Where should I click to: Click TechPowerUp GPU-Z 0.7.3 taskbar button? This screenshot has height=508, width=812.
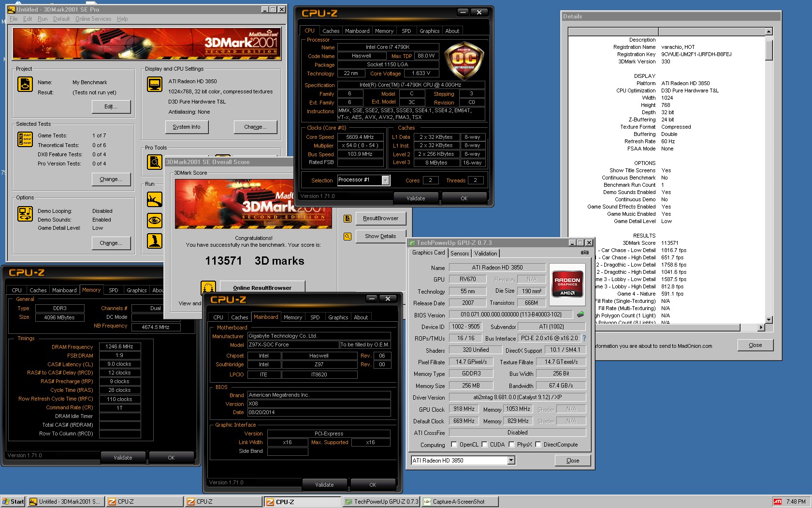tap(382, 502)
